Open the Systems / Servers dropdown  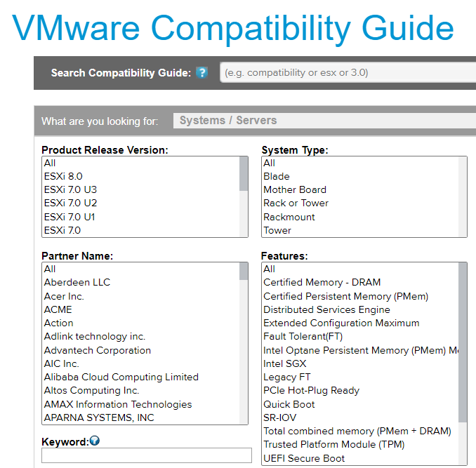[x=324, y=121]
